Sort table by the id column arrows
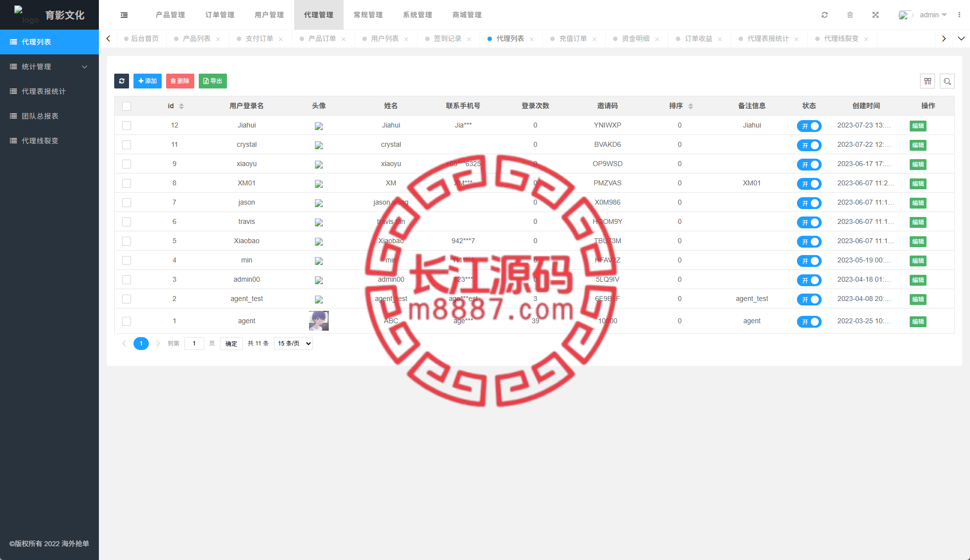This screenshot has width=970, height=560. tap(181, 106)
